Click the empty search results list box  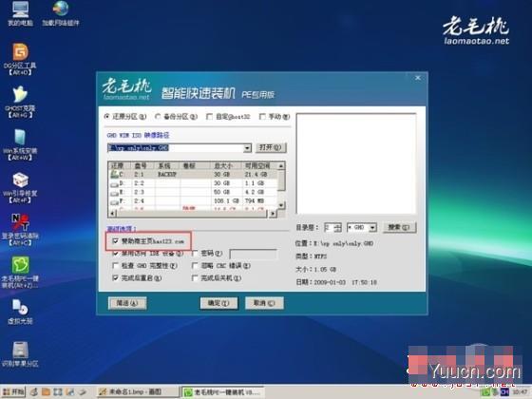click(356, 163)
